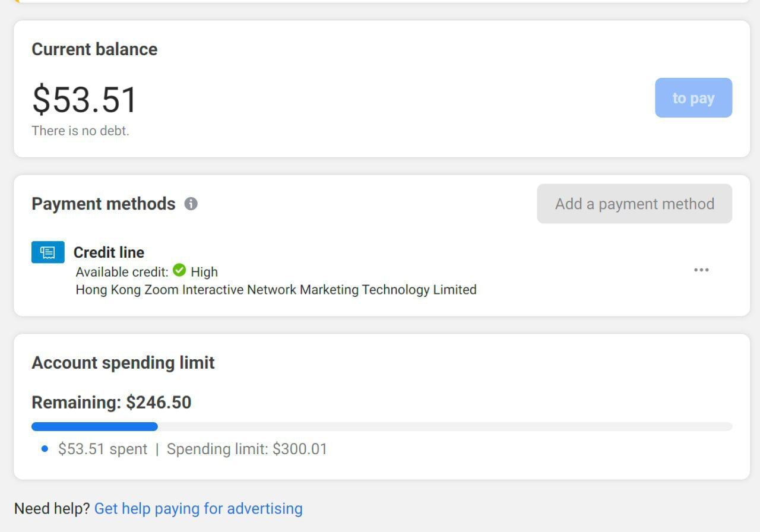Click the 'Need help?' text

pos(52,509)
